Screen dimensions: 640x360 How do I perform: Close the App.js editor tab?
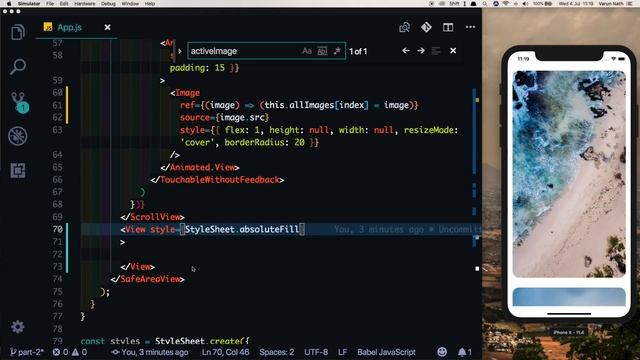(107, 27)
